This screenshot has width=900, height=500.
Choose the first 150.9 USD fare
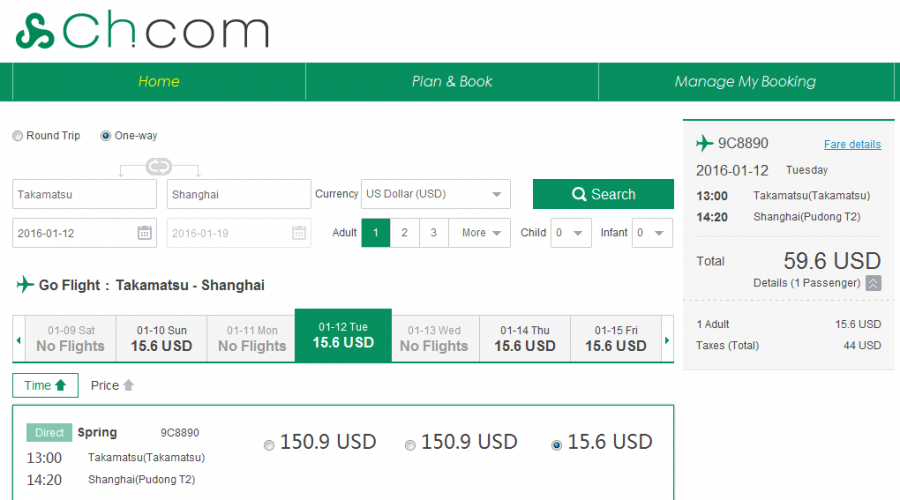(268, 445)
